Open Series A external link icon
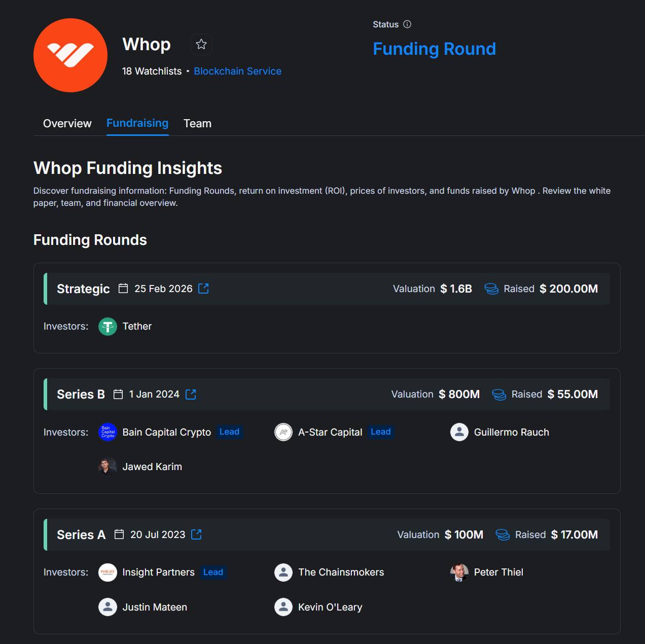645x644 pixels. pyautogui.click(x=196, y=534)
